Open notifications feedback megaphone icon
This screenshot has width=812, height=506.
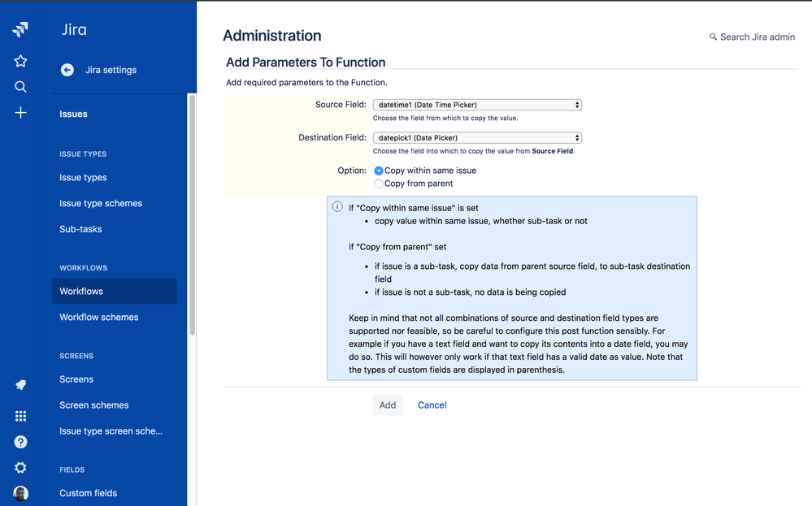pyautogui.click(x=20, y=385)
